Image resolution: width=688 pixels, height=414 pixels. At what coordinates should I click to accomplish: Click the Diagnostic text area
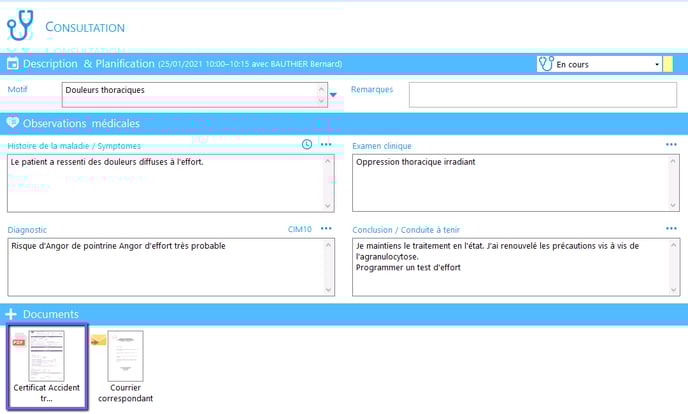tap(164, 266)
